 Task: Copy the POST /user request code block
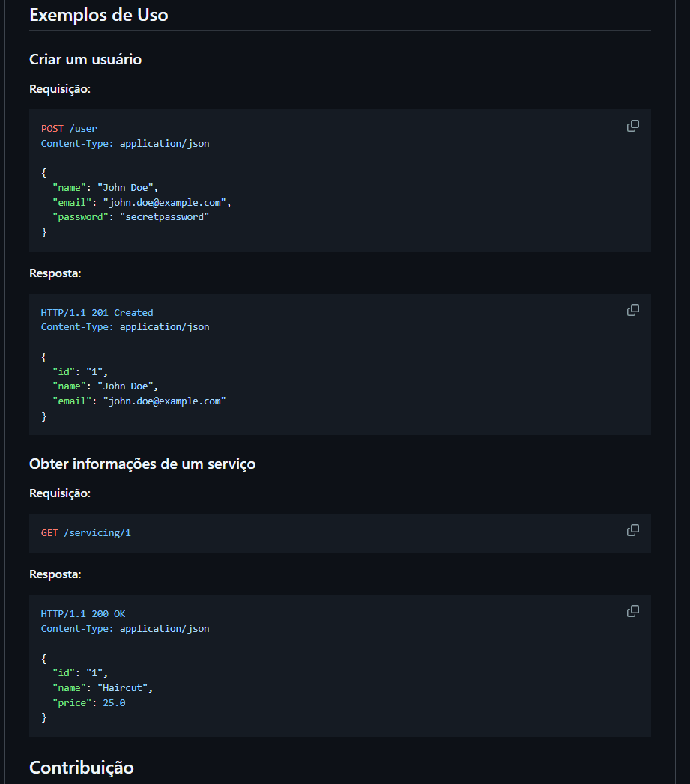coord(633,126)
